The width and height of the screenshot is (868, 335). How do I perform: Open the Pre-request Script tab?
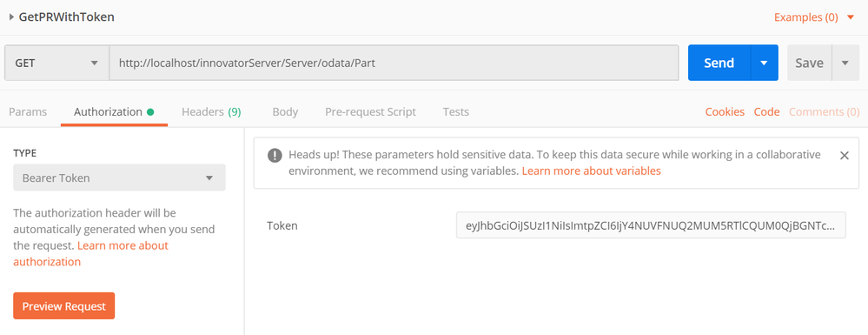(x=370, y=111)
